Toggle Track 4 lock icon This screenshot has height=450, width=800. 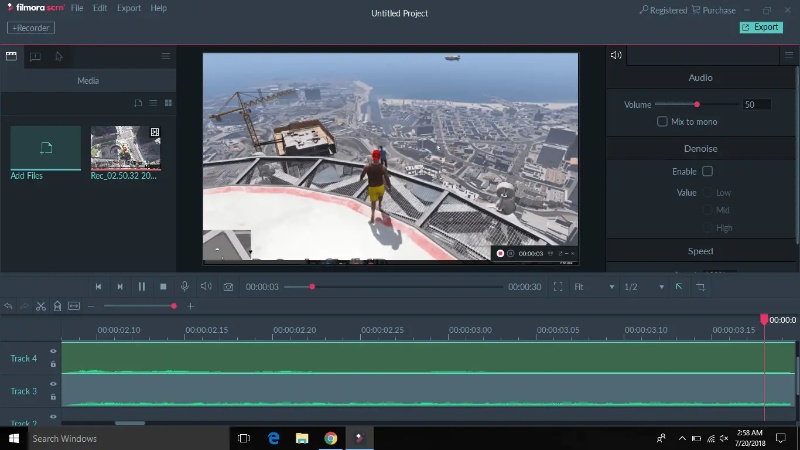point(53,364)
